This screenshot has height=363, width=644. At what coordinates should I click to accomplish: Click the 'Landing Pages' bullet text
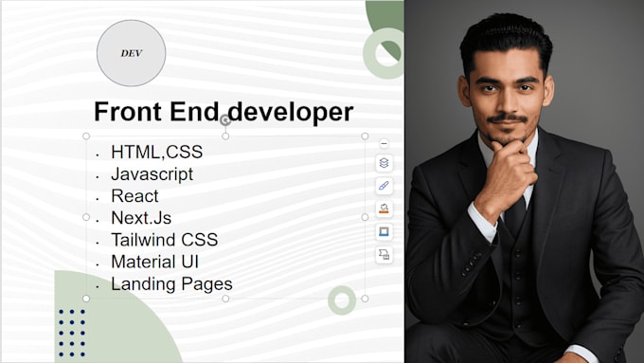171,284
